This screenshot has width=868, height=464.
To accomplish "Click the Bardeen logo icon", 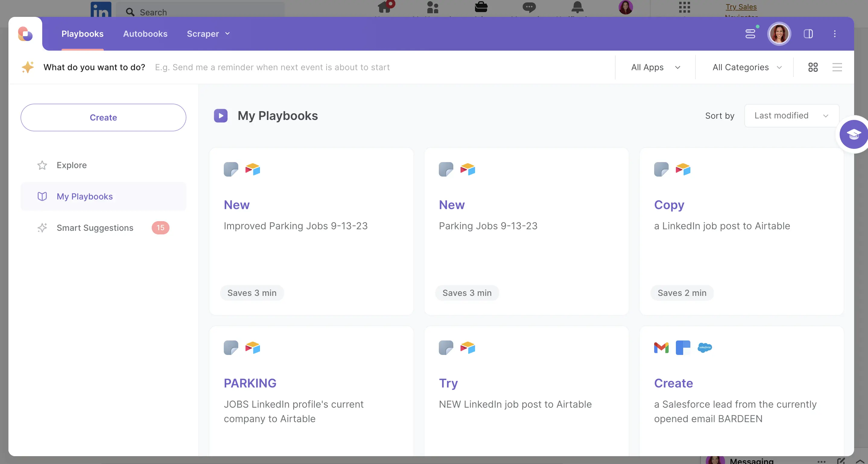I will coord(25,34).
